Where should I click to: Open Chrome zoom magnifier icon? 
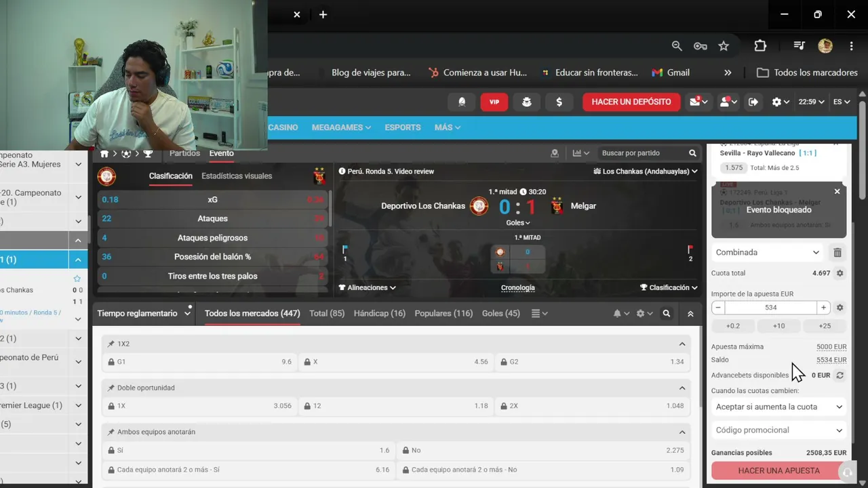pyautogui.click(x=677, y=46)
